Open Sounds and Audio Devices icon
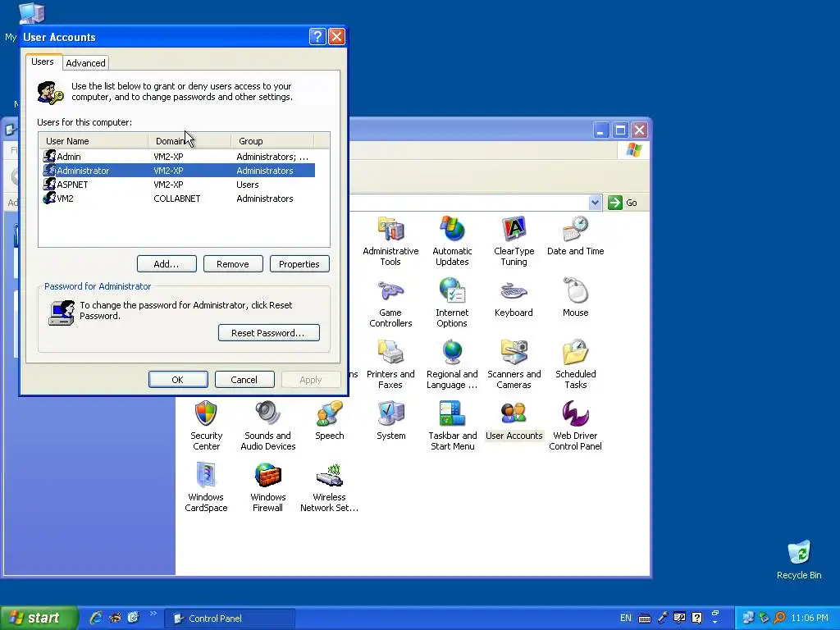 click(268, 426)
